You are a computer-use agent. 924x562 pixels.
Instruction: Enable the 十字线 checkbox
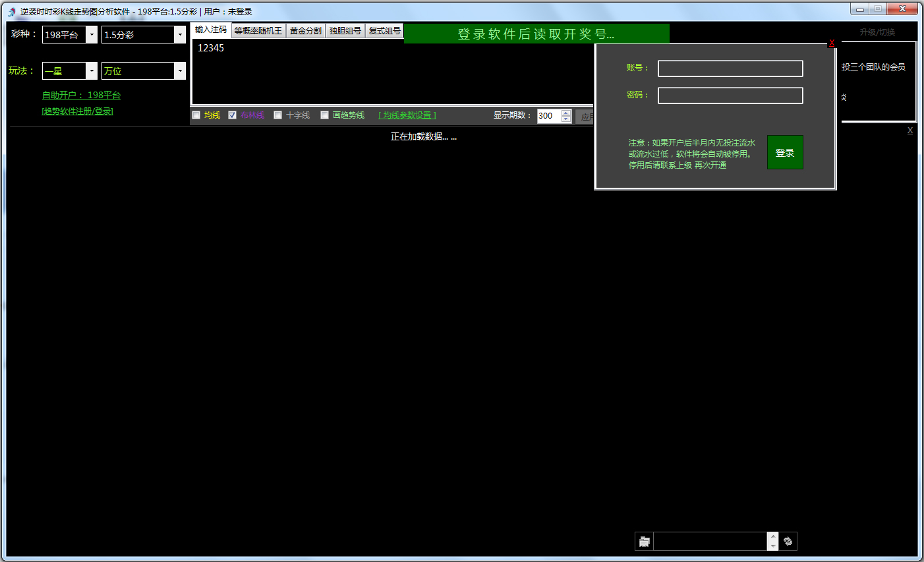pyautogui.click(x=277, y=115)
